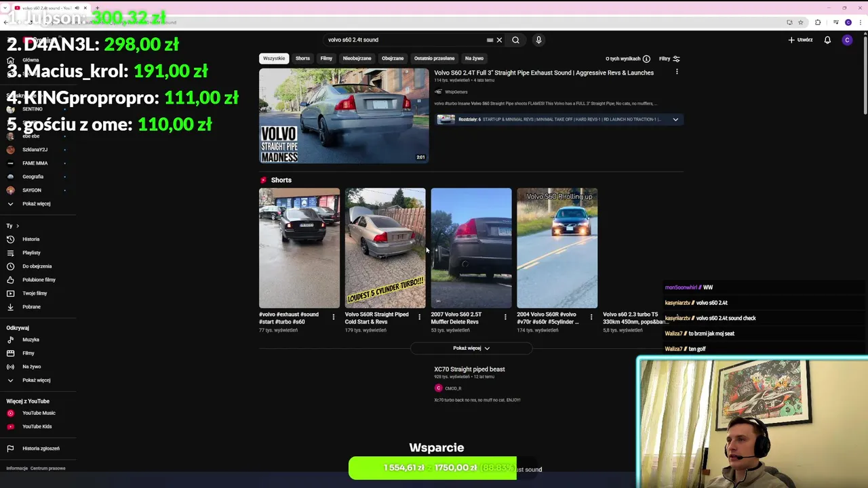
Task: Open options for Volvo S60R Straight Piped short
Action: pyautogui.click(x=419, y=317)
